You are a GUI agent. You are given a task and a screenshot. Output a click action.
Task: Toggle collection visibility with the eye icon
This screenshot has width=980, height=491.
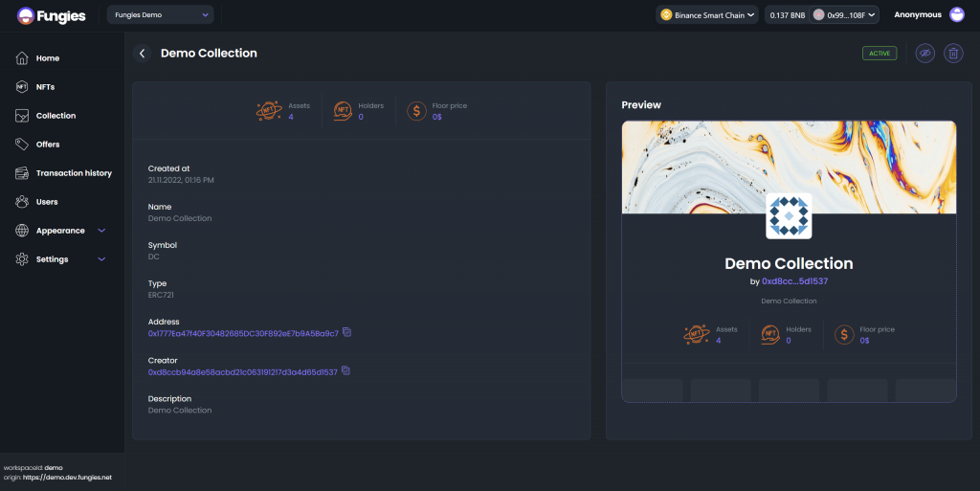pyautogui.click(x=925, y=53)
